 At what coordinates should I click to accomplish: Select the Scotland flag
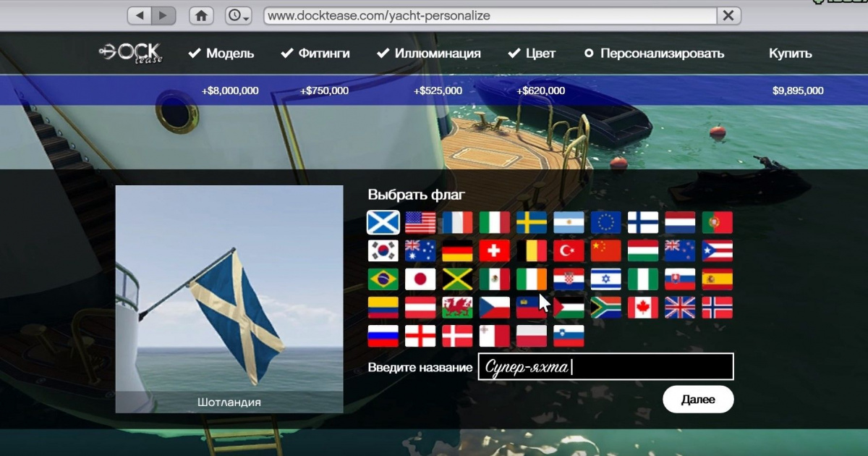click(383, 222)
